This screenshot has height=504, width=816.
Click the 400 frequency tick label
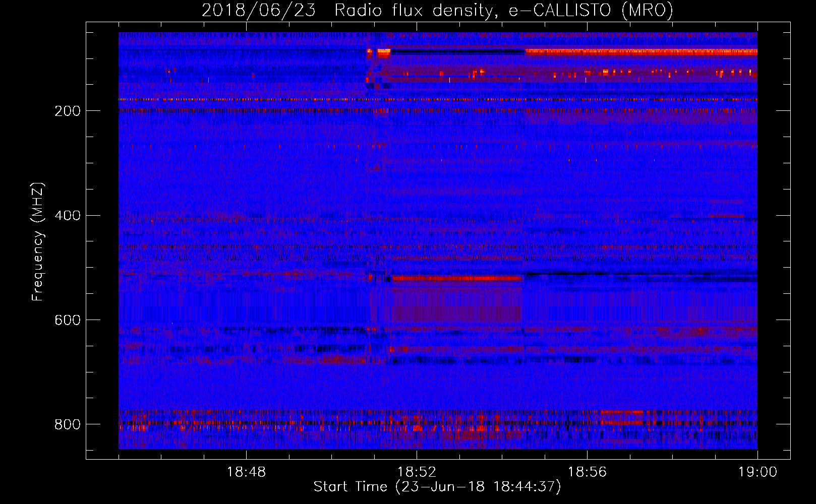tap(67, 216)
